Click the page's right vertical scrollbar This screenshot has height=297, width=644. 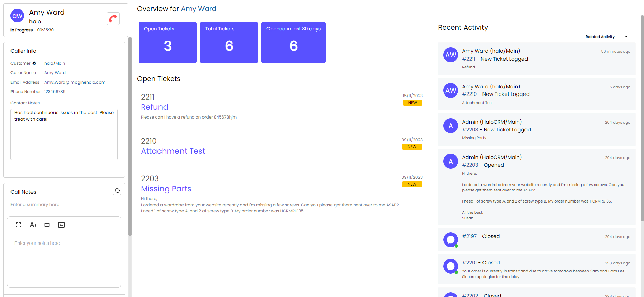click(x=642, y=119)
